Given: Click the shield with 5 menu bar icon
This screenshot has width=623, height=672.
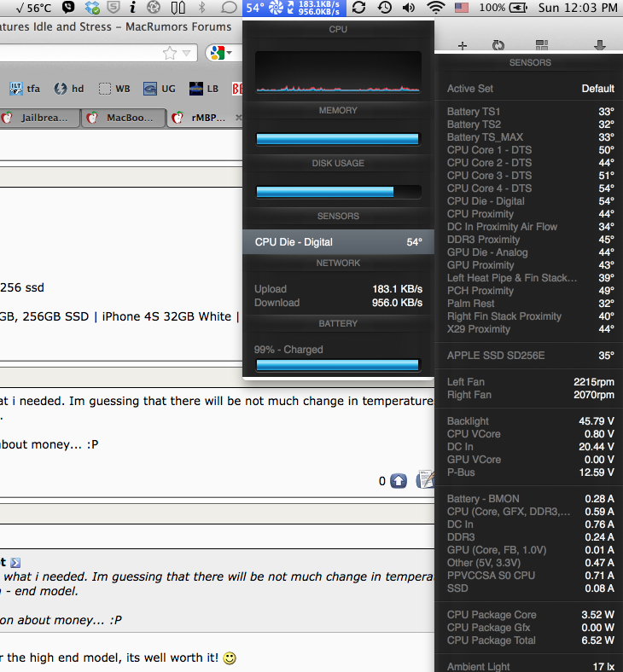Looking at the screenshot, I should pyautogui.click(x=114, y=8).
